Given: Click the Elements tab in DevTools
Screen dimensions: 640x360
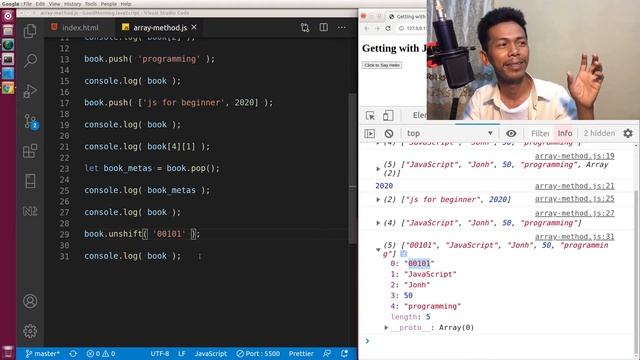Looking at the screenshot, I should pos(419,116).
